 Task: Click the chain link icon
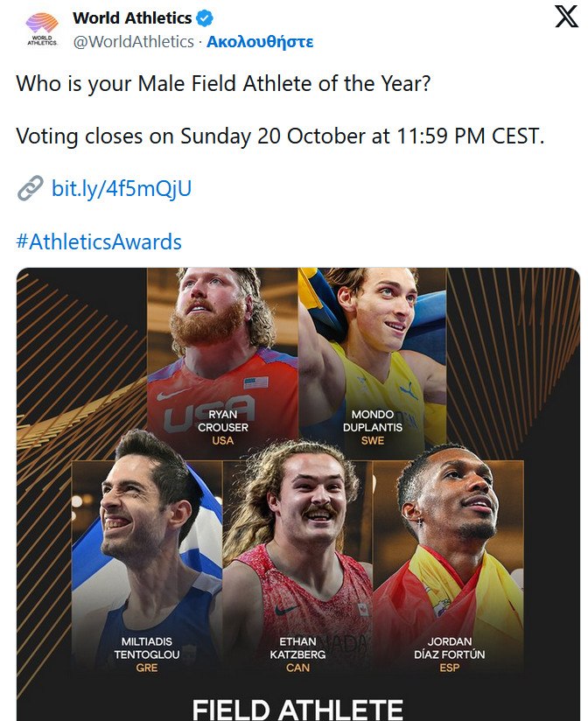pos(30,188)
